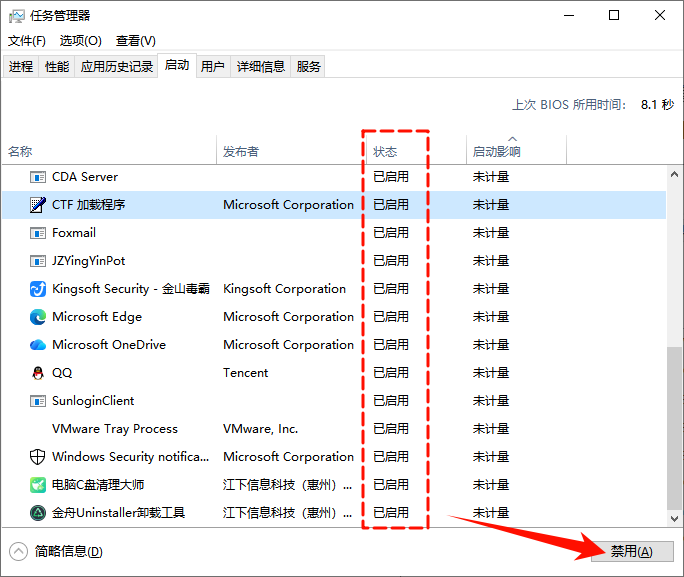Select the Kingsoft Security shield icon
Viewport: 684px width, 577px height.
pyautogui.click(x=37, y=289)
